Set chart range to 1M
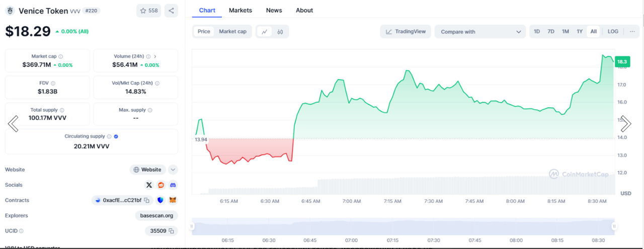 point(566,31)
